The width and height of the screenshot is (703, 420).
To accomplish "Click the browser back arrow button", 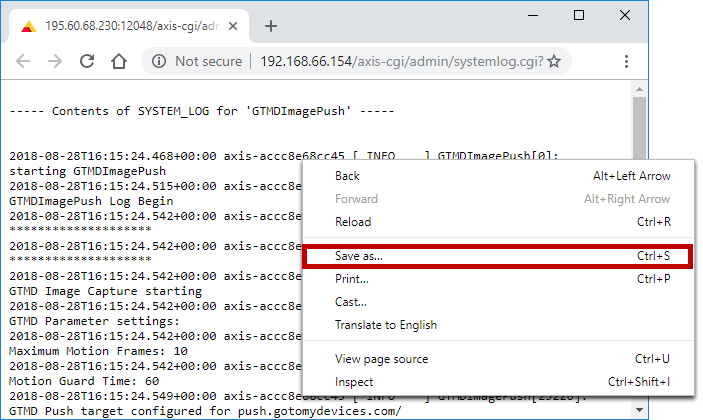I will (23, 62).
